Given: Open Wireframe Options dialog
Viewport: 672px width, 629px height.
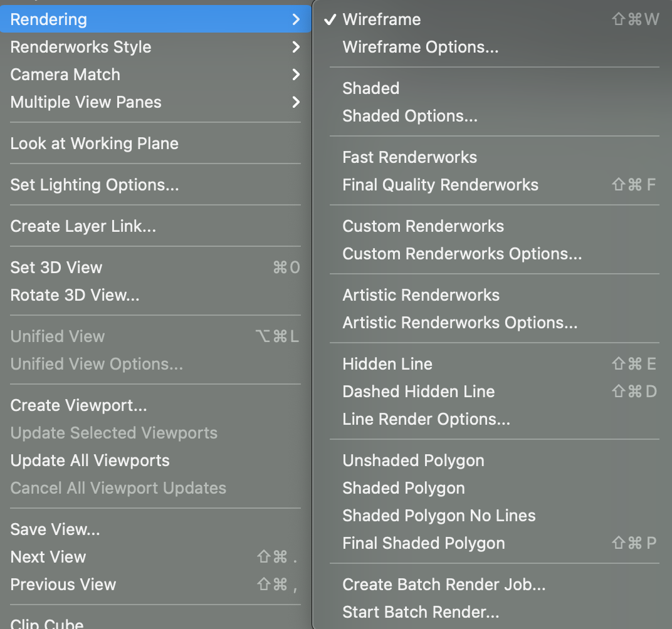Looking at the screenshot, I should coord(420,47).
